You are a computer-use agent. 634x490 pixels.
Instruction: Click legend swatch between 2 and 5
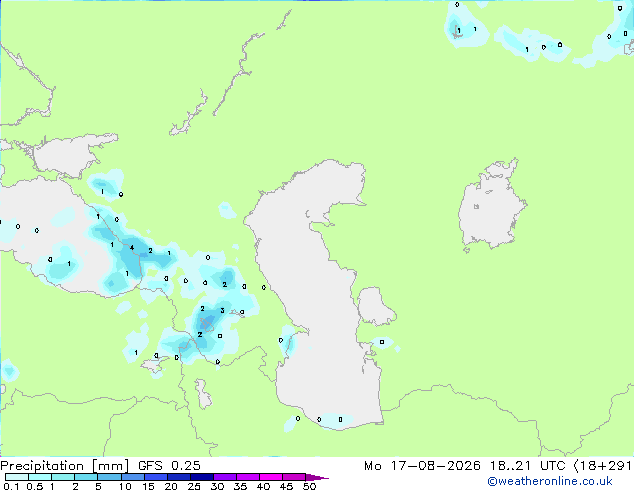tap(86, 477)
